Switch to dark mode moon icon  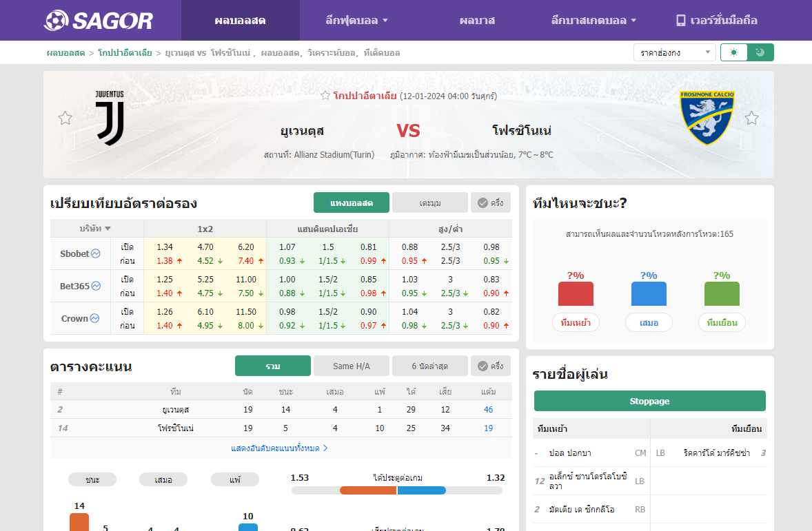tap(760, 52)
